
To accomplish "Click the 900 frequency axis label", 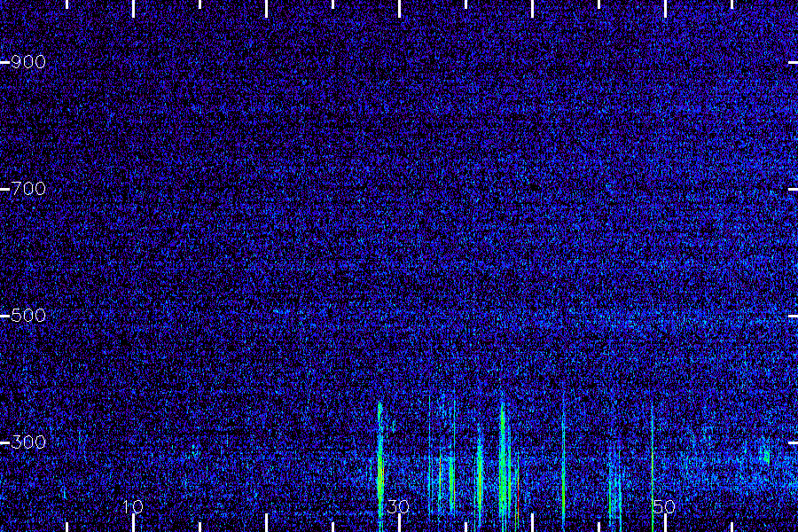I will coord(28,62).
